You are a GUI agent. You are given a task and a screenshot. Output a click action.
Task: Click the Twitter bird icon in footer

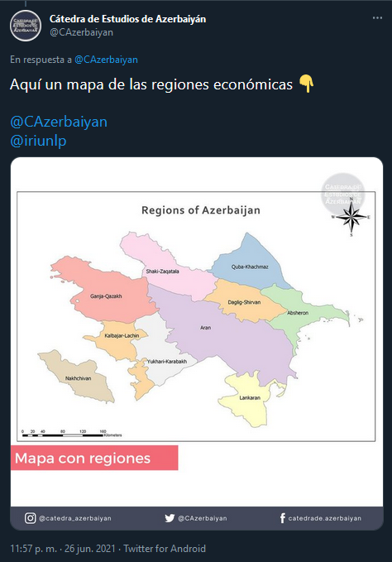170,518
